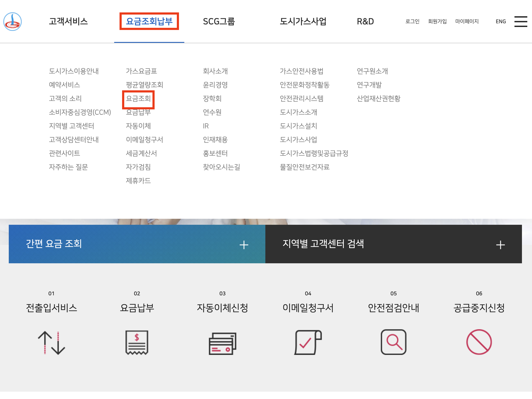532x399 pixels.
Task: Click the 회원가입 link
Action: (x=437, y=21)
